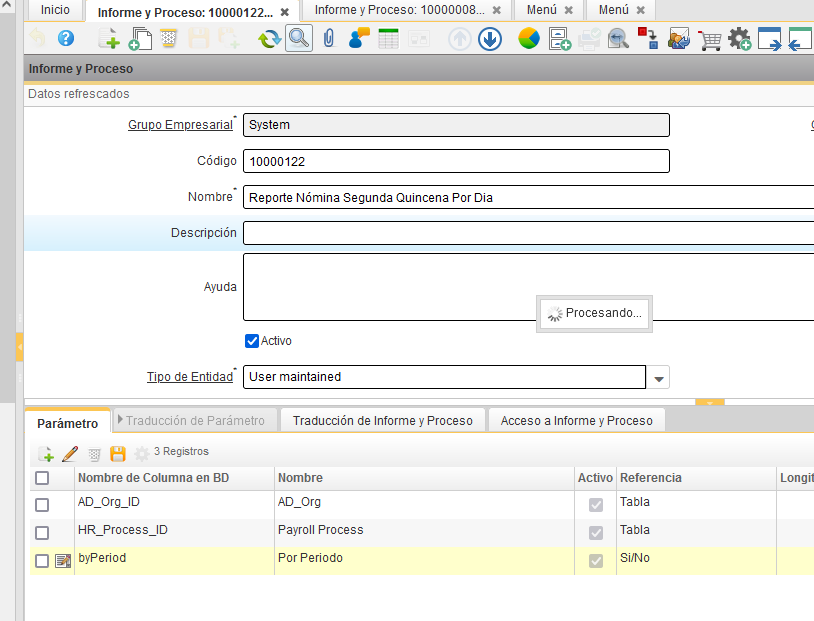Check the select-all checkbox in grid header
The width and height of the screenshot is (814, 621).
tap(42, 478)
